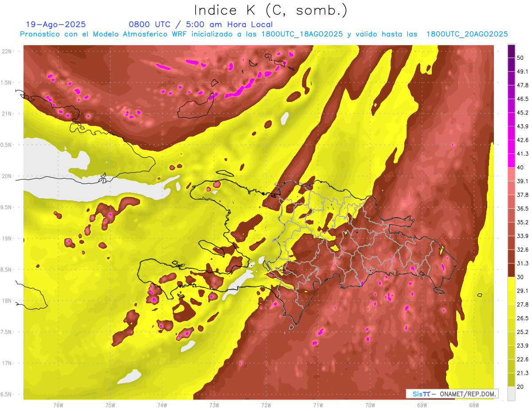Click the color scale value '47.8'

click(523, 86)
